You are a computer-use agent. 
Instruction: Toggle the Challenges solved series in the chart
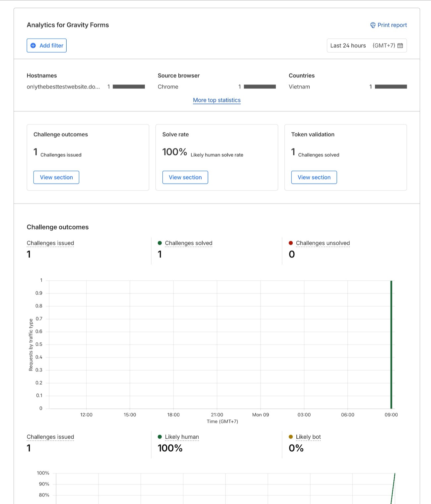click(189, 243)
